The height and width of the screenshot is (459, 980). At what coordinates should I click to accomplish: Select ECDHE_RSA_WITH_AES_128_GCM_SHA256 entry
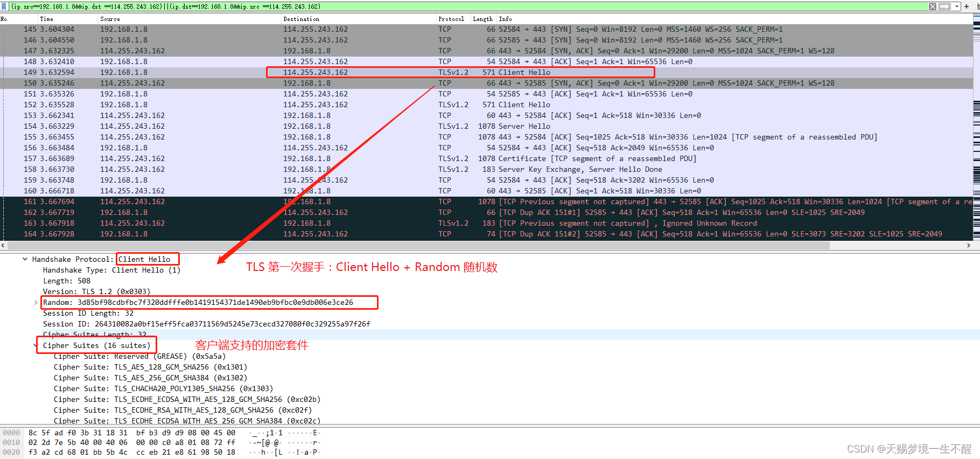(183, 410)
